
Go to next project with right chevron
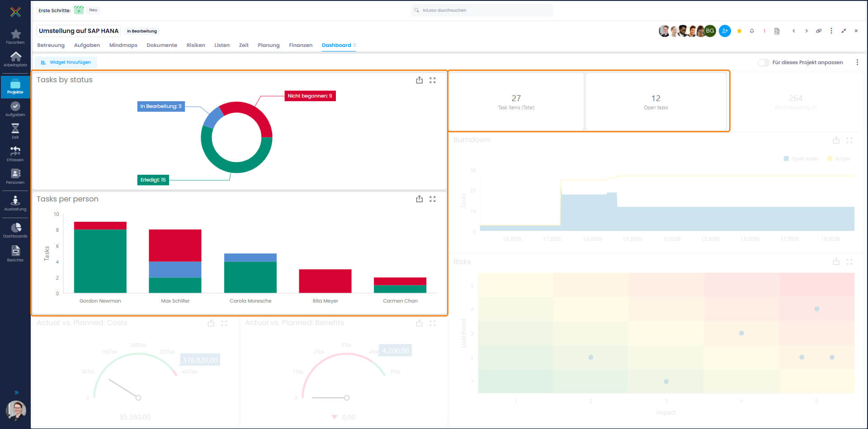(x=806, y=31)
